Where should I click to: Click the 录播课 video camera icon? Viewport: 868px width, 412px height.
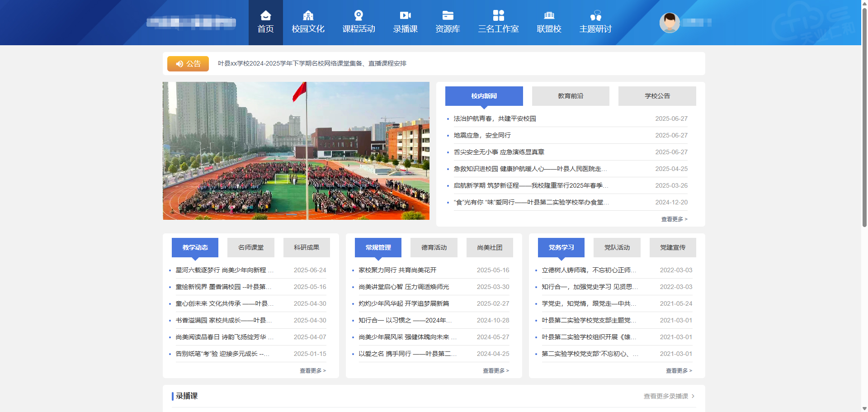(405, 16)
